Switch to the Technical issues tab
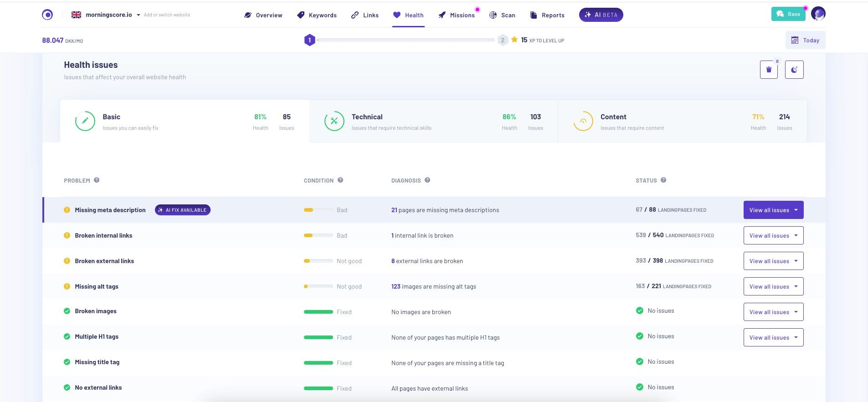The image size is (868, 402). 433,122
